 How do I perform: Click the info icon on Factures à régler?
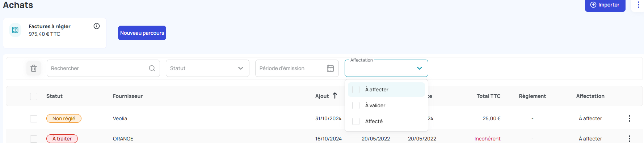point(97,26)
